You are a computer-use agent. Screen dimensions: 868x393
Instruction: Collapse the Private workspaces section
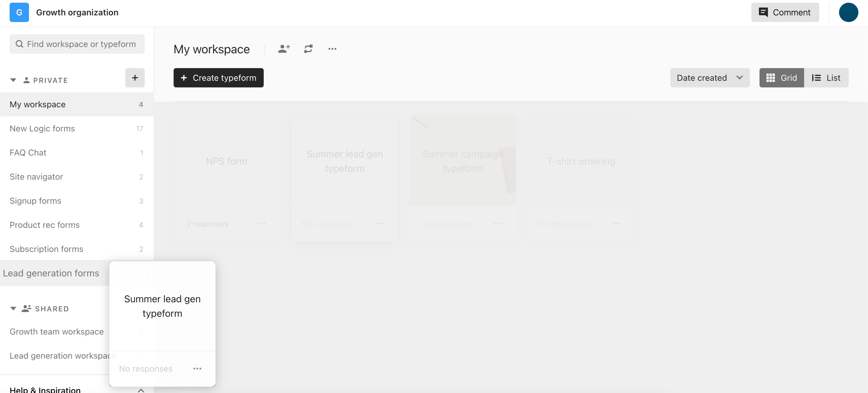click(x=13, y=80)
